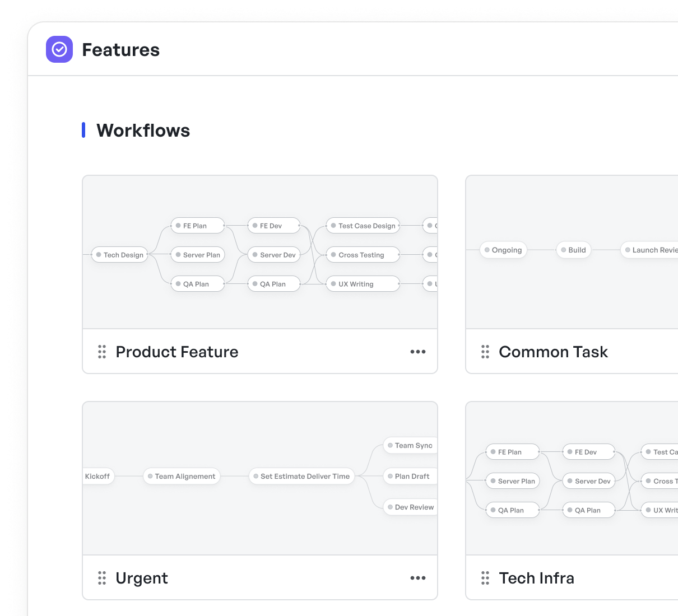
Task: Select FE Plan node in Product Feature
Action: click(197, 226)
